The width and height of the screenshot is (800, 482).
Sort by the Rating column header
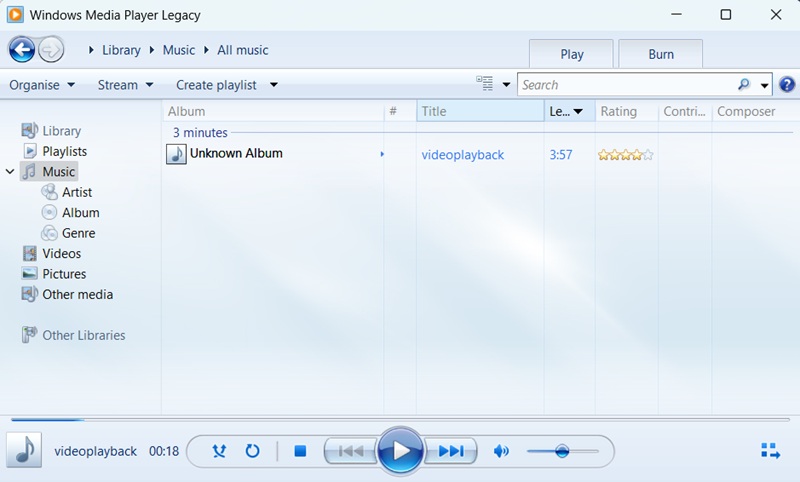click(x=627, y=111)
